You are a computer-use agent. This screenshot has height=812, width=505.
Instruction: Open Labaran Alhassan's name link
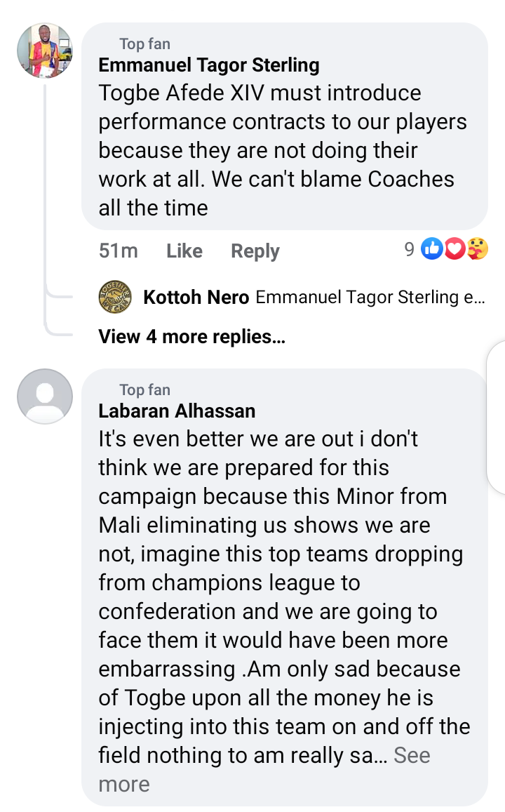click(177, 411)
